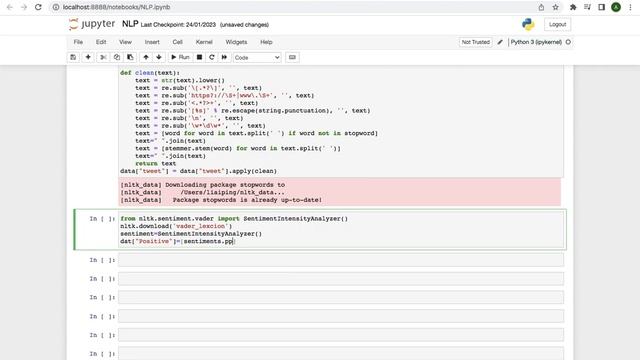Click the fourth empty code cell

point(341,316)
